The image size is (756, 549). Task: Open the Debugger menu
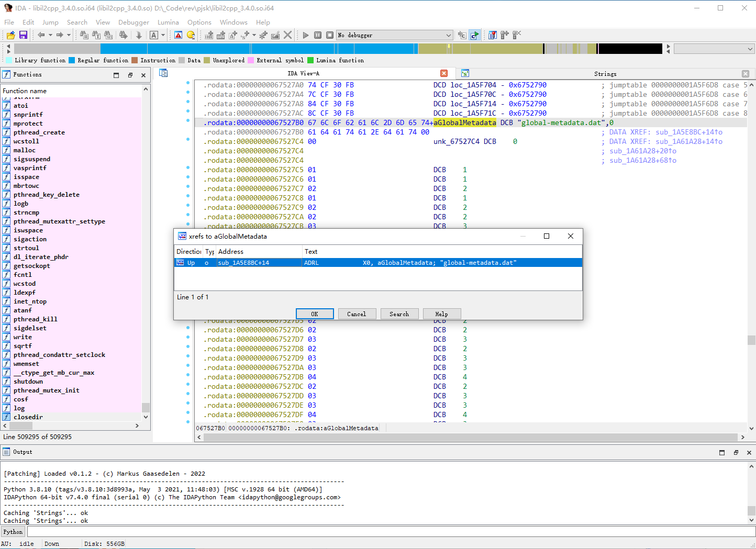134,23
